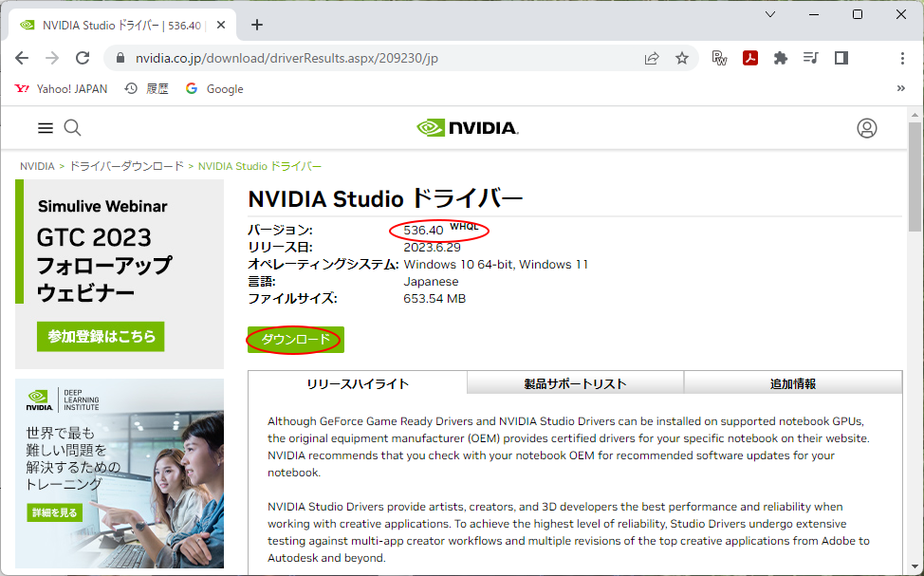Image resolution: width=924 pixels, height=576 pixels.
Task: Switch to the 追加情報 tab
Action: pos(793,383)
